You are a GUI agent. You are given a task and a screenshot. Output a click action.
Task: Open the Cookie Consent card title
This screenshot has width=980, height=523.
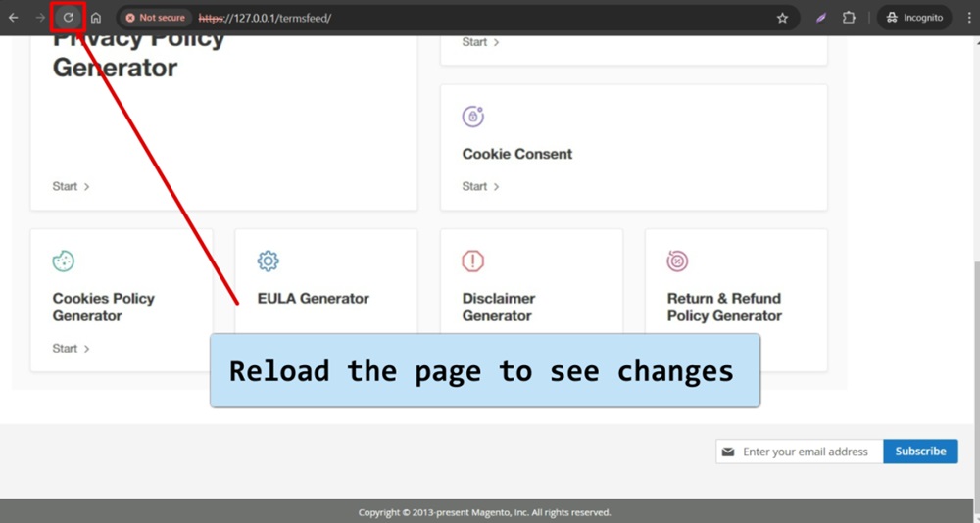coord(516,154)
